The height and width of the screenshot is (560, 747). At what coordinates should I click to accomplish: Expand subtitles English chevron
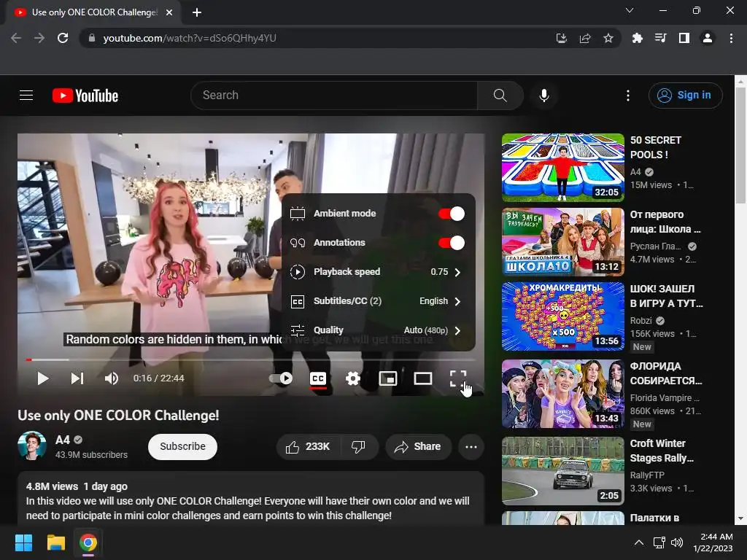coord(458,301)
